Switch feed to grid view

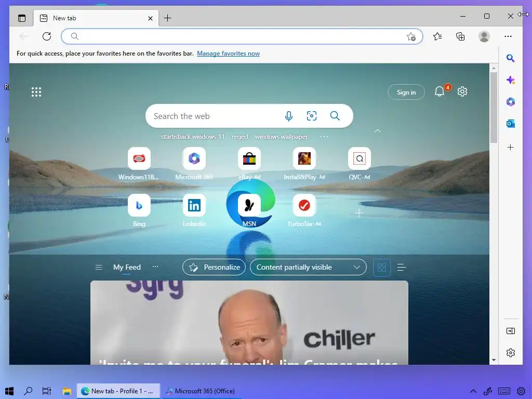(x=382, y=268)
